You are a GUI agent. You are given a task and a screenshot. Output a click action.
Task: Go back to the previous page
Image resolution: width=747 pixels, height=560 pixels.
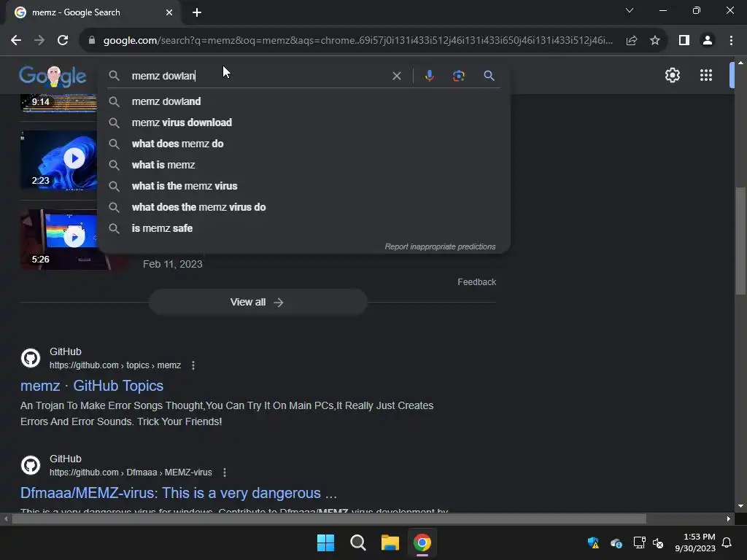click(16, 41)
